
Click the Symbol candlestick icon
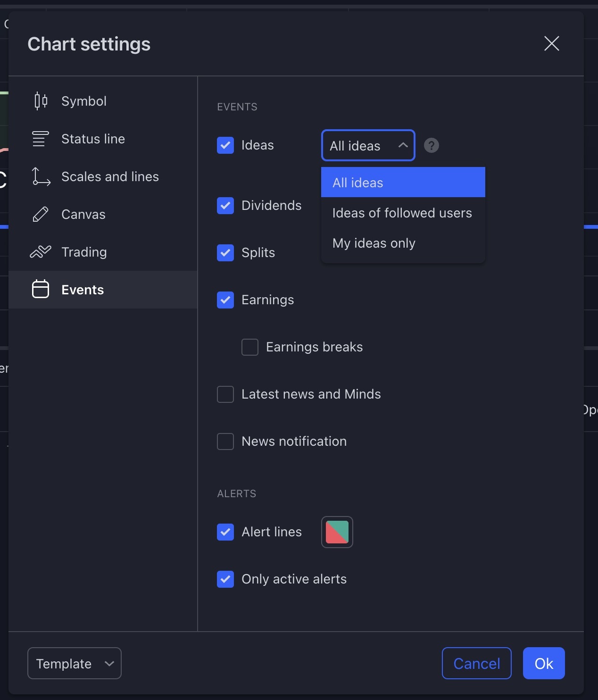pos(41,101)
